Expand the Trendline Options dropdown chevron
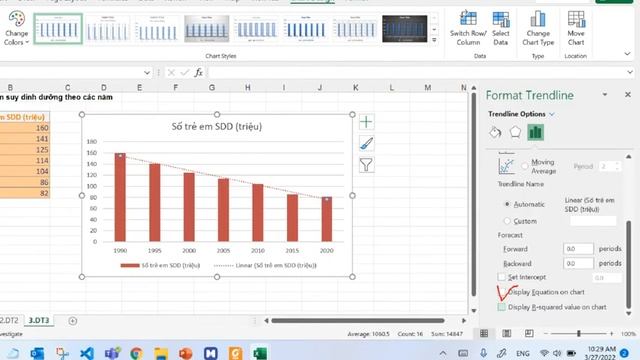Image resolution: width=640 pixels, height=360 pixels. point(552,114)
